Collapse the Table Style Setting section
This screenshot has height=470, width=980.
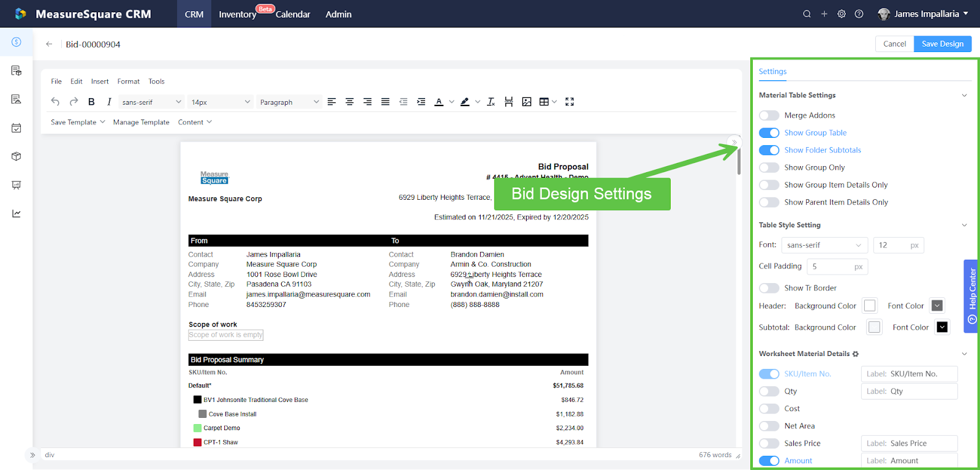pyautogui.click(x=964, y=226)
